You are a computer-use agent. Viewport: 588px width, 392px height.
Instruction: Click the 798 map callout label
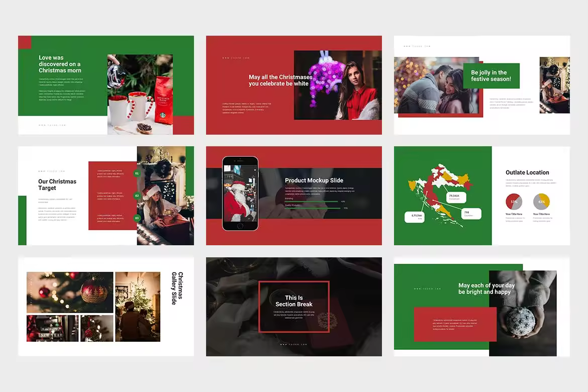point(471,214)
